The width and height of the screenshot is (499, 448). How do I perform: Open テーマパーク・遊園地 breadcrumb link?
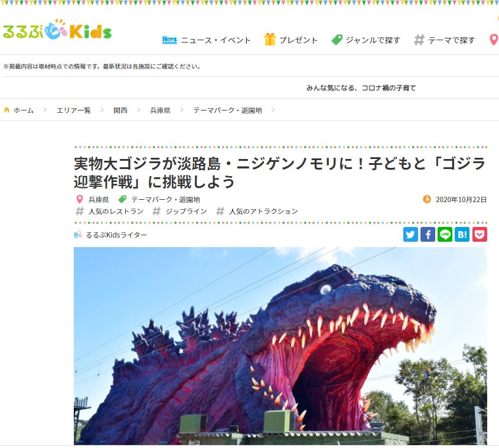click(x=227, y=110)
